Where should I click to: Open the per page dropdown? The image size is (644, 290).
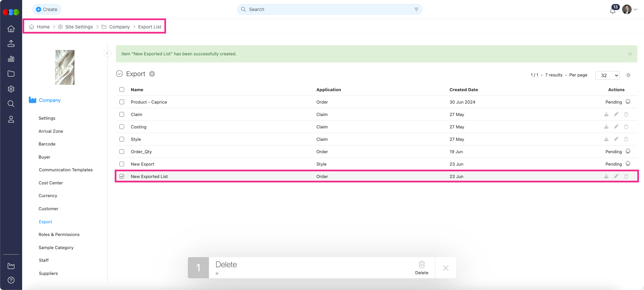coord(607,75)
